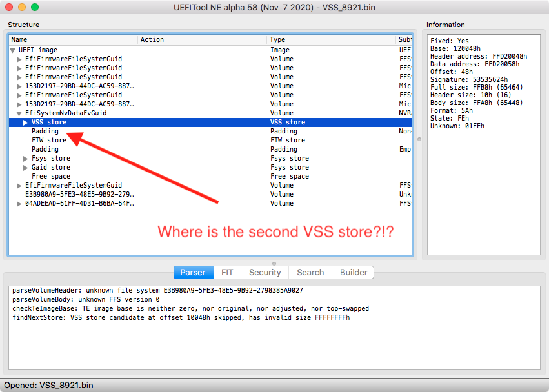Sort by the Name column header

coord(73,39)
